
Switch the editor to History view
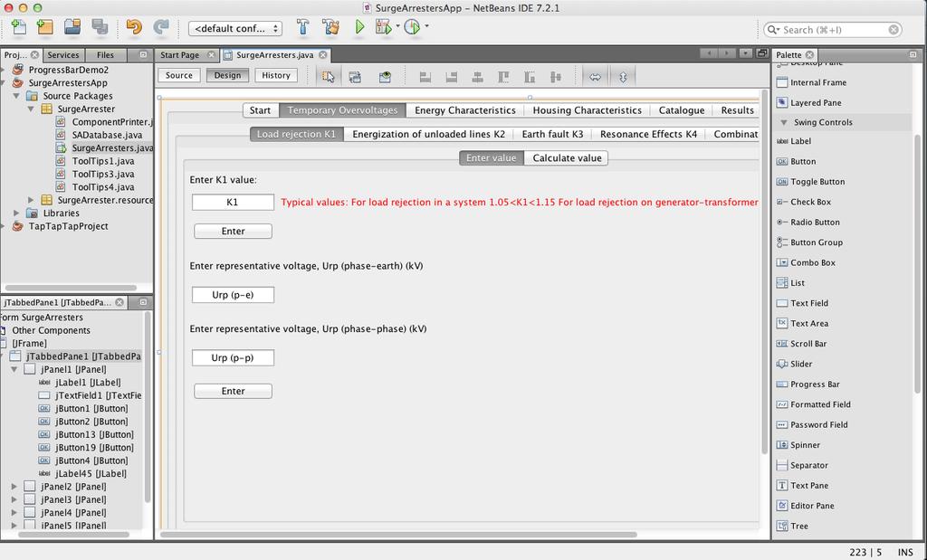tap(276, 76)
